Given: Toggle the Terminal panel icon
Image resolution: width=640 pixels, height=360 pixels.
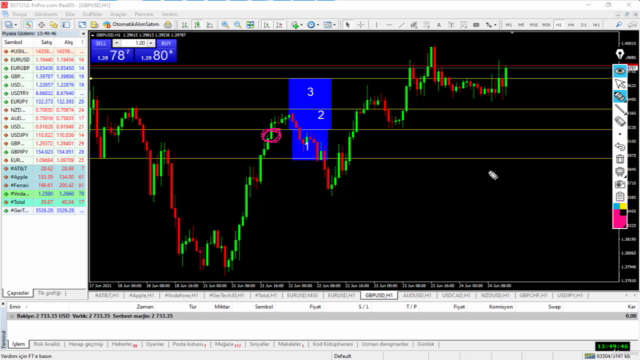Looking at the screenshot, I should (66, 25).
